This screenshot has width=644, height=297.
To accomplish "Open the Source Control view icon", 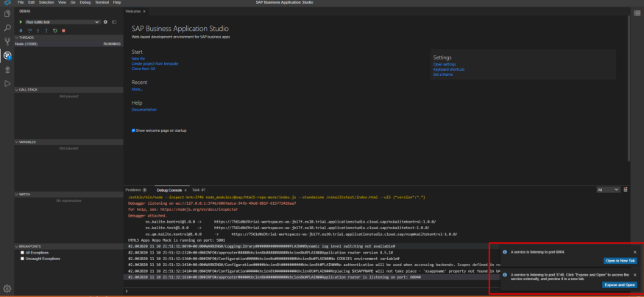I will click(x=7, y=41).
